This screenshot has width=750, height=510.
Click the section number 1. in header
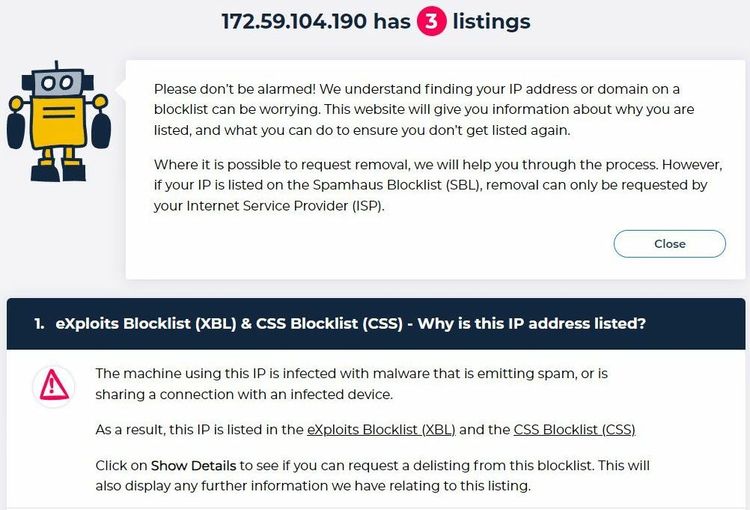(x=39, y=323)
